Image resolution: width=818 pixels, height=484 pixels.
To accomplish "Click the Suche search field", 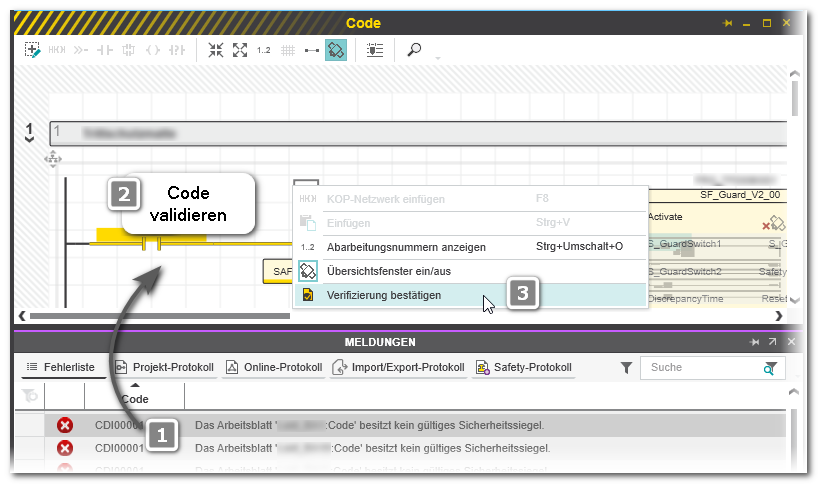I will [700, 367].
